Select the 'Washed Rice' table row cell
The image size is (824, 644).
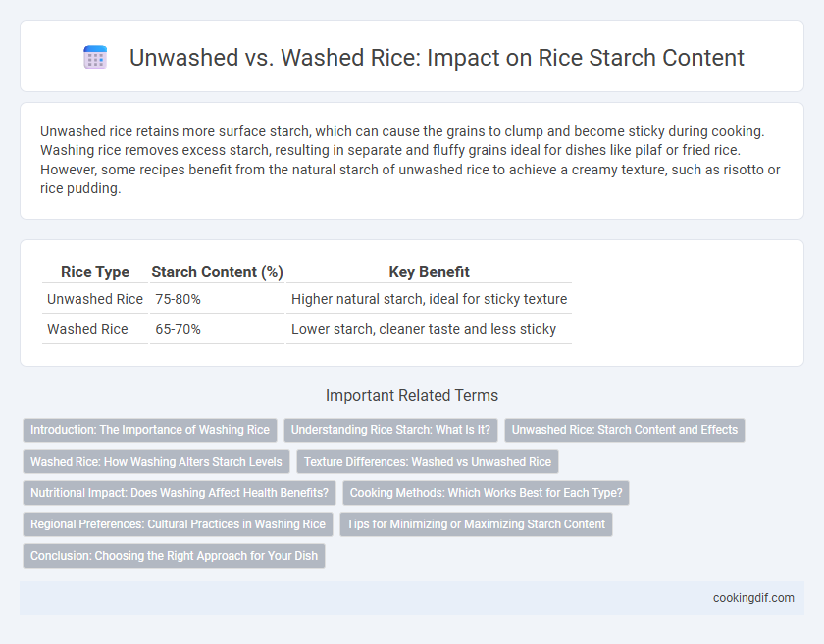(95, 329)
